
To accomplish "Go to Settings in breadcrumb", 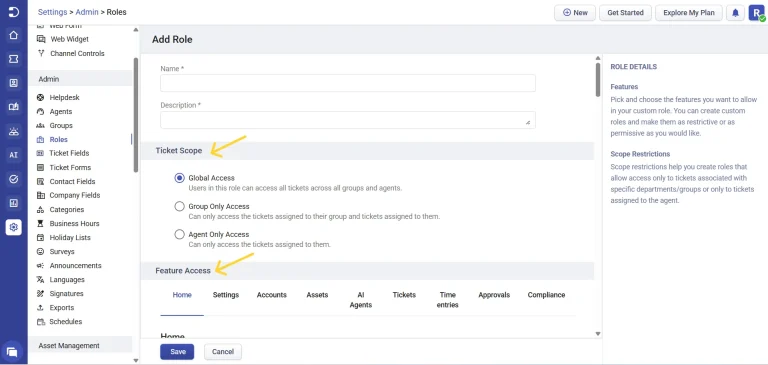I will (x=52, y=12).
